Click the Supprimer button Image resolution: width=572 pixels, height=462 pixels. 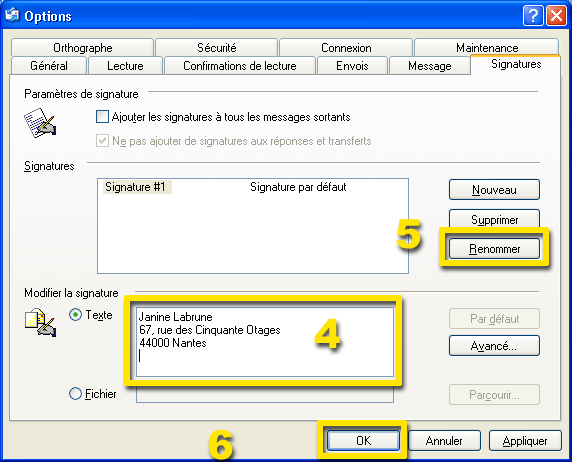494,219
